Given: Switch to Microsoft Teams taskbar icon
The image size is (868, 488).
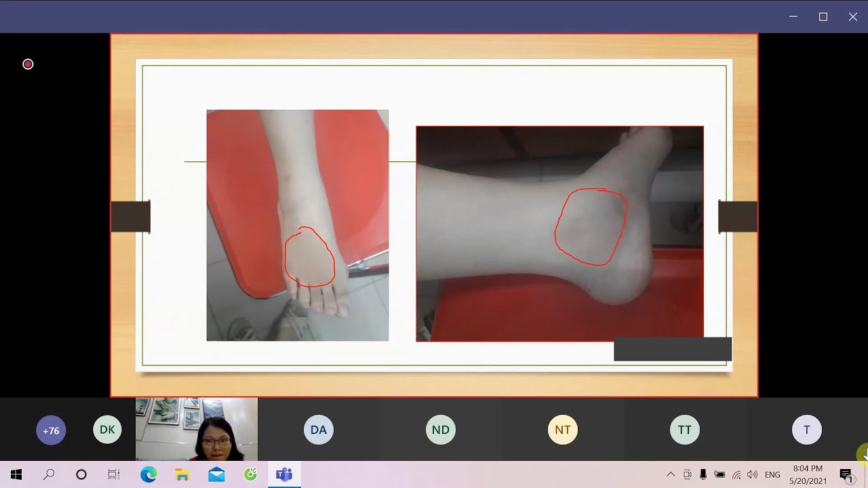Looking at the screenshot, I should (x=284, y=474).
